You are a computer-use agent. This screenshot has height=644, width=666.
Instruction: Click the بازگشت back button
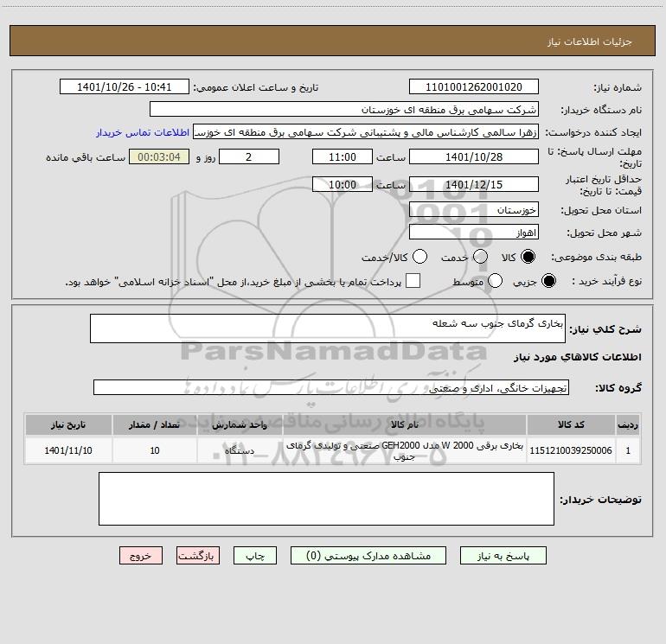point(198,556)
